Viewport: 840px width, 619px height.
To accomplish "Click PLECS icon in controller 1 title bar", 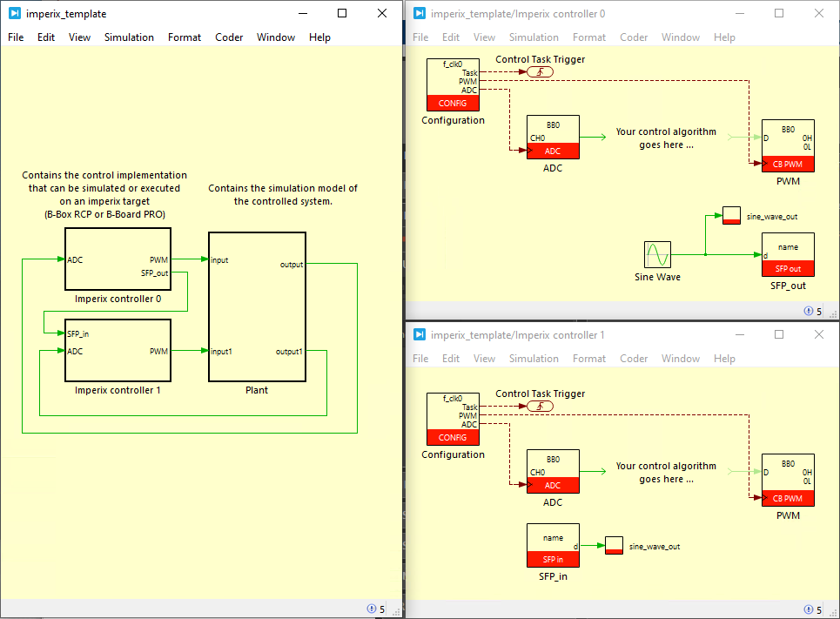I will [x=420, y=334].
